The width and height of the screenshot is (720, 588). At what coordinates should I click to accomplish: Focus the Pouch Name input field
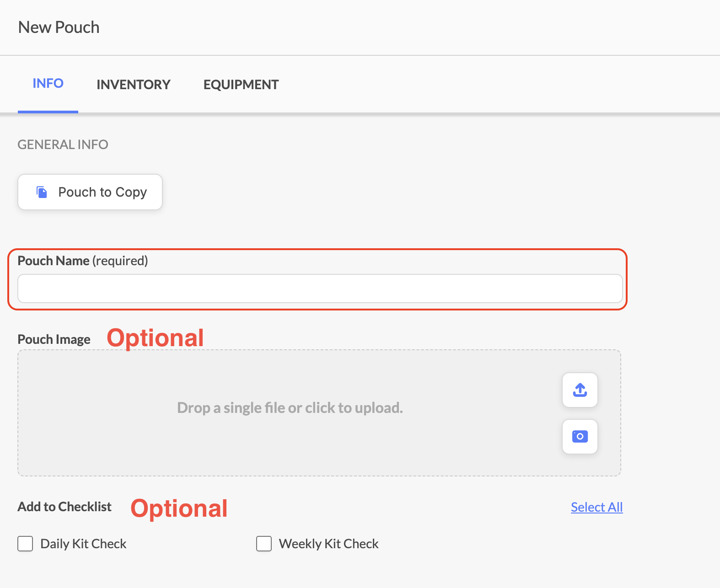tap(320, 289)
